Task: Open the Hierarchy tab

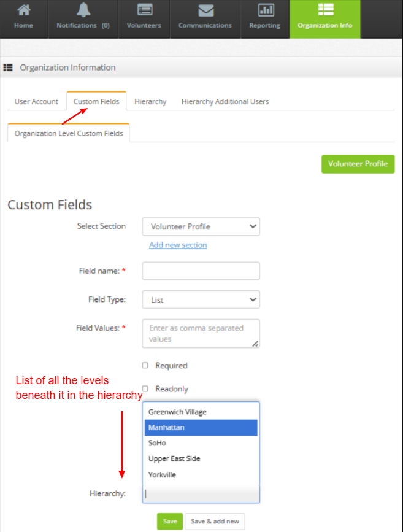Action: point(150,101)
